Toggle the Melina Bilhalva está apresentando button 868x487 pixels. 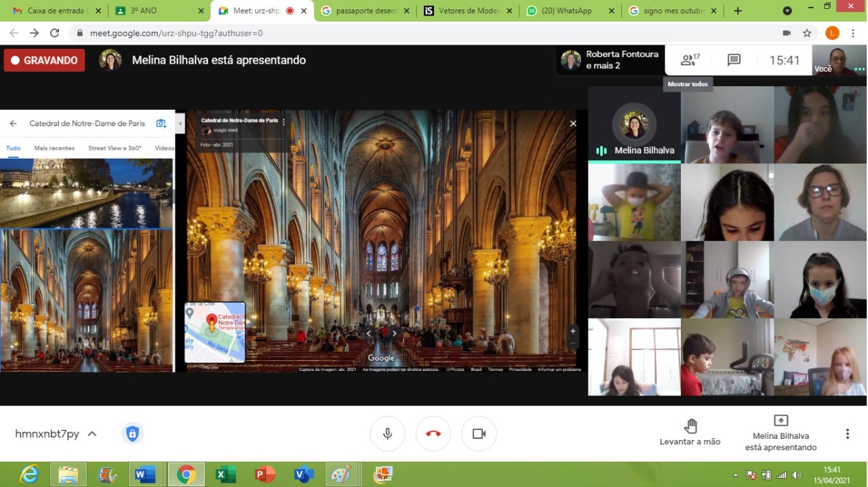coord(781,433)
